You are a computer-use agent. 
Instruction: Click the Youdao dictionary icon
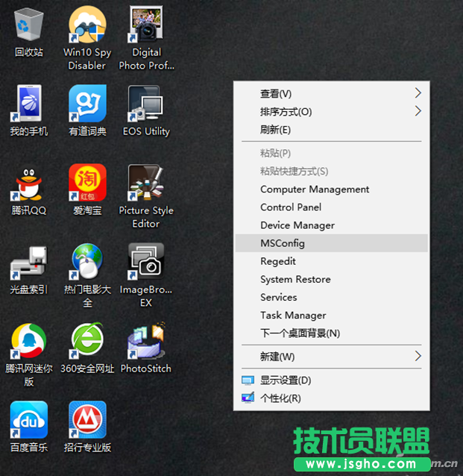pos(87,104)
